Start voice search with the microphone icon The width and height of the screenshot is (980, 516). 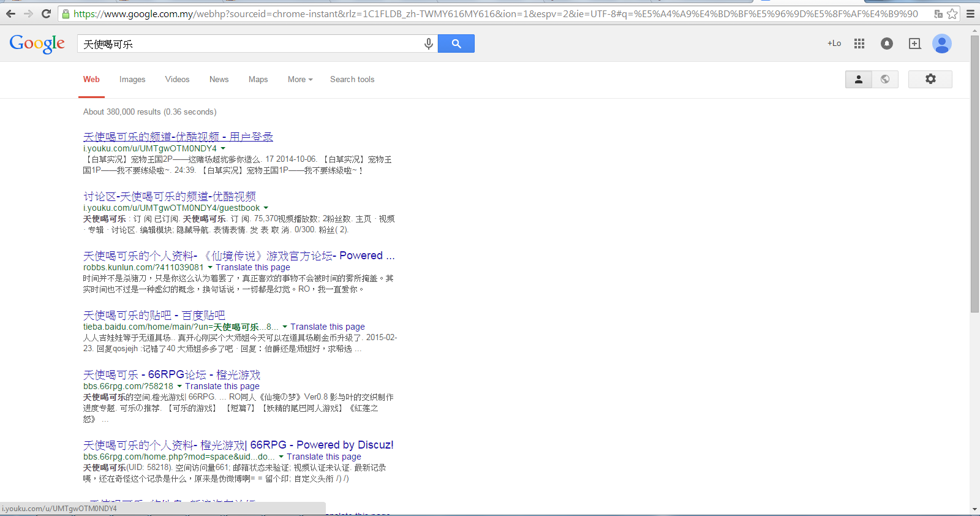(429, 44)
